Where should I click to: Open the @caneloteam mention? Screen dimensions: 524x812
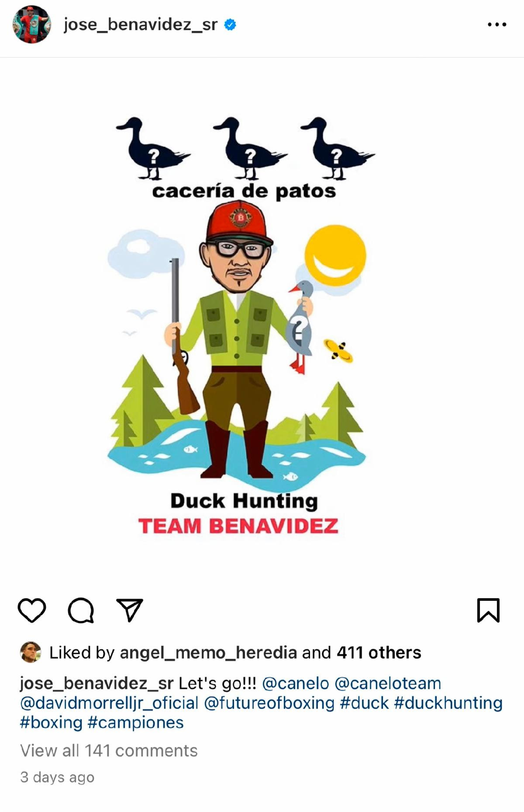[388, 683]
